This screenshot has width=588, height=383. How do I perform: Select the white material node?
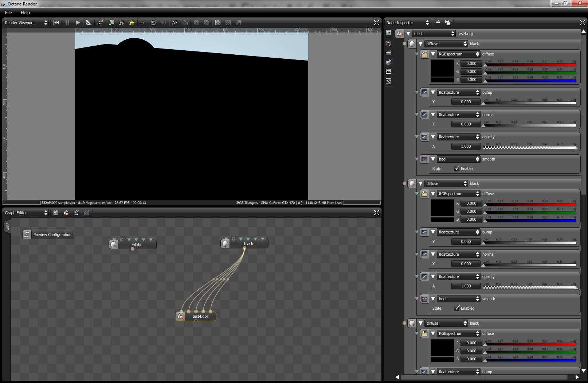[133, 244]
